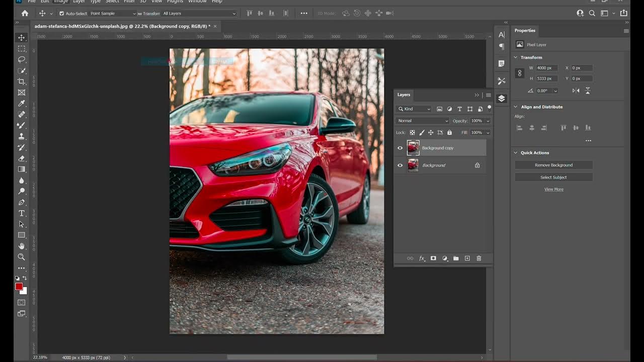
Task: Open the All Layers dropdown
Action: (x=199, y=14)
